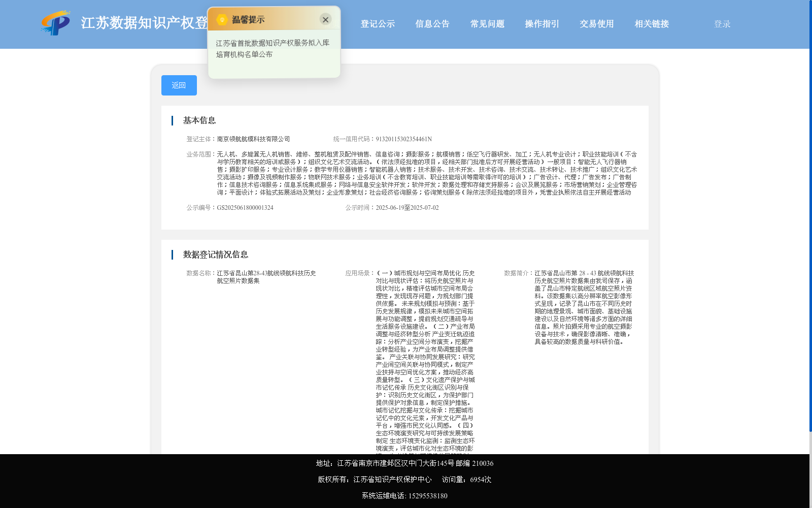The height and width of the screenshot is (508, 812).
Task: Click the 数据登记情况信息 section heading
Action: (216, 255)
